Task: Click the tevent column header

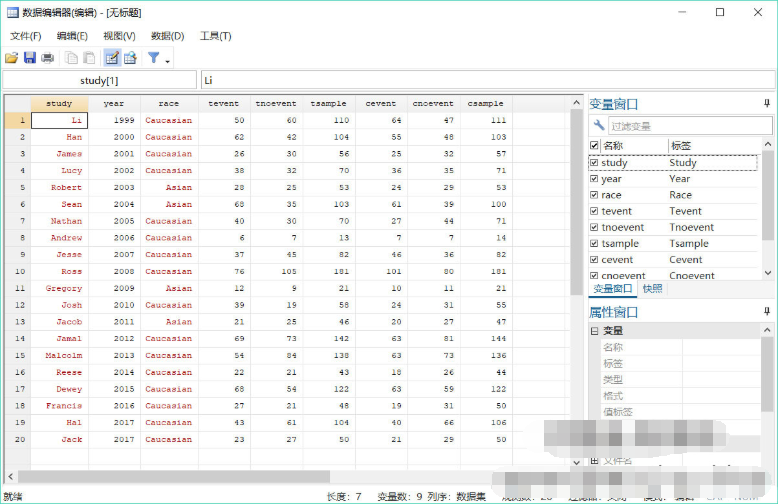Action: coord(223,103)
